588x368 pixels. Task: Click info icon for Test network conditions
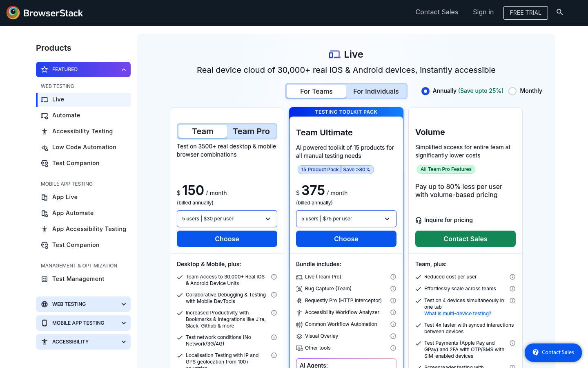[274, 337]
